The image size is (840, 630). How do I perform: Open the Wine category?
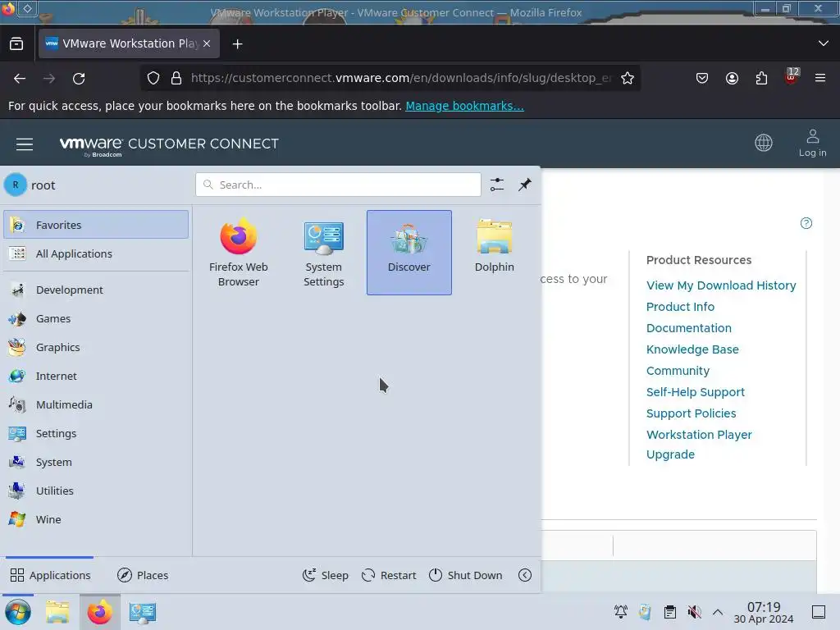pyautogui.click(x=96, y=519)
